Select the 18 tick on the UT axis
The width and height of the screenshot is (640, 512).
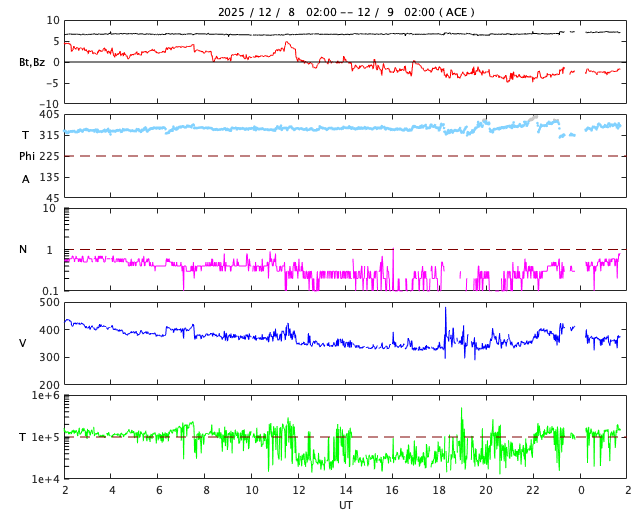click(x=439, y=491)
